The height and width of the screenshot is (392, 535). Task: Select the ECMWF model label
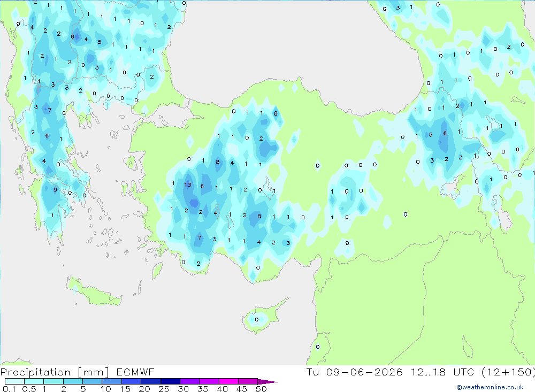pyautogui.click(x=135, y=372)
